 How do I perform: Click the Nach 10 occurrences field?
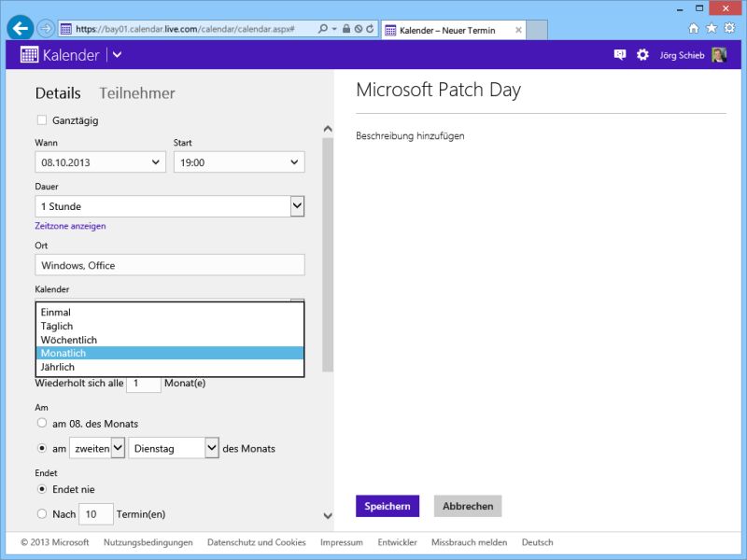[96, 514]
